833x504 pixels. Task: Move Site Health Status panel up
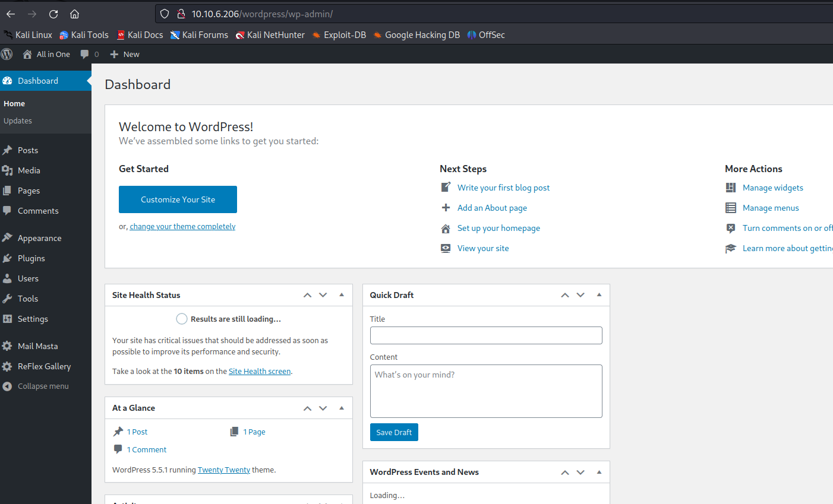307,295
